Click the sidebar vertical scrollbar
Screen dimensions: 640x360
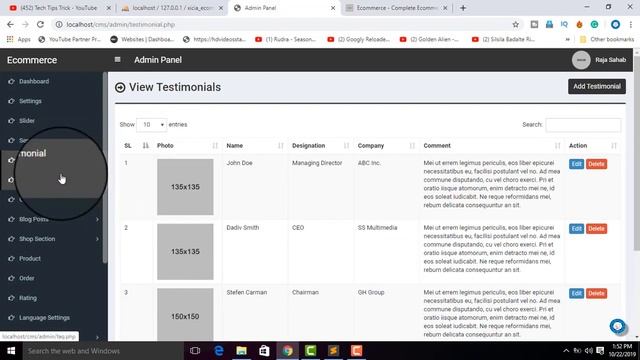(105, 167)
